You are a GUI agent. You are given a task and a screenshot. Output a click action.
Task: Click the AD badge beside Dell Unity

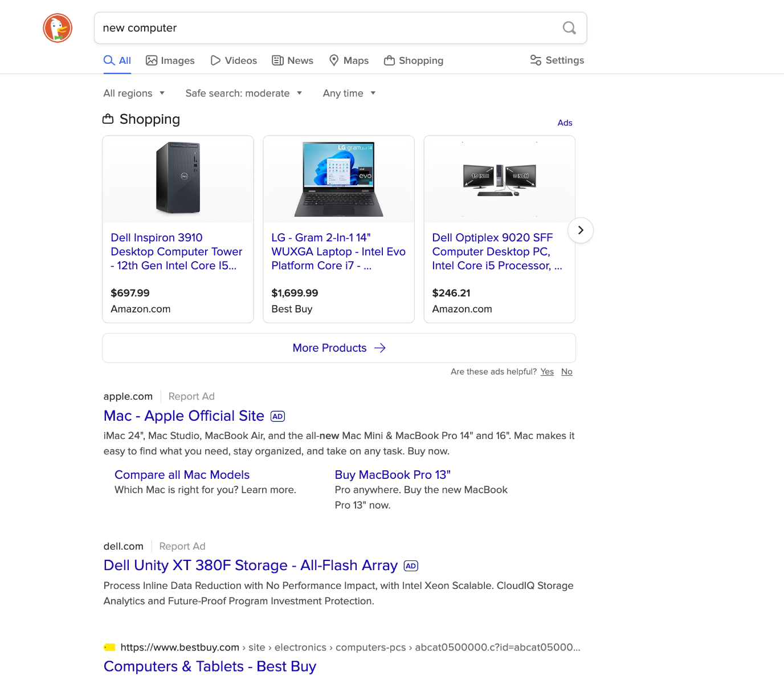(411, 566)
